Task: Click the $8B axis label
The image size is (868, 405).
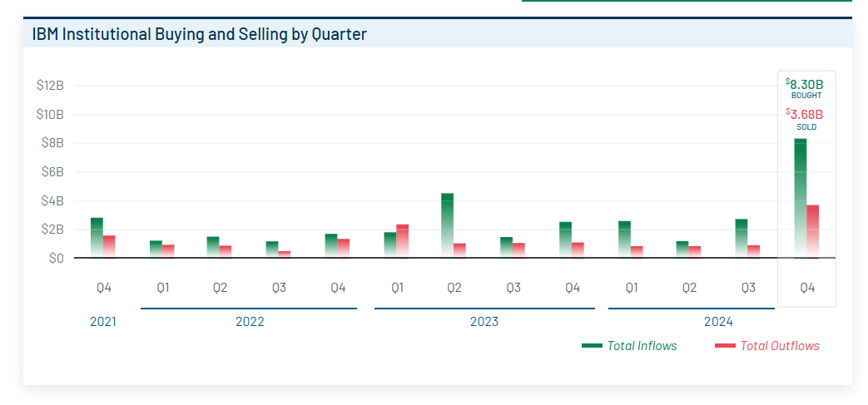Action: (52, 143)
